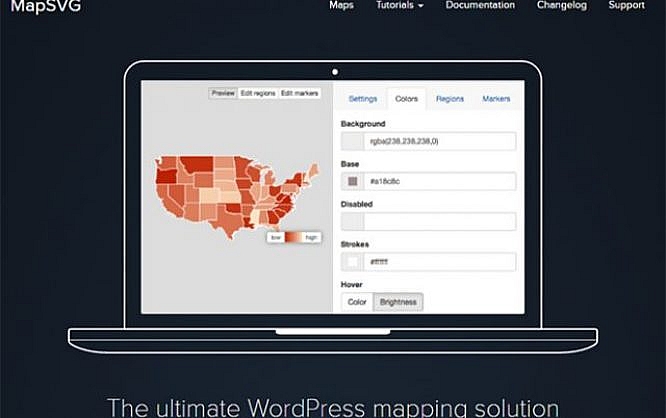Switch to the Regions tab

(x=450, y=99)
